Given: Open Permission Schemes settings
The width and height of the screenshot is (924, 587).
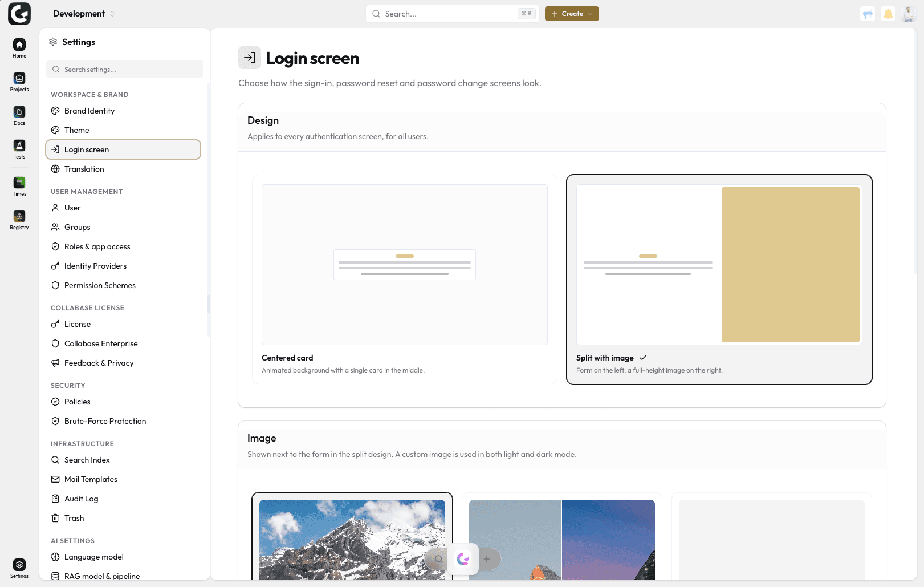Looking at the screenshot, I should tap(123, 285).
